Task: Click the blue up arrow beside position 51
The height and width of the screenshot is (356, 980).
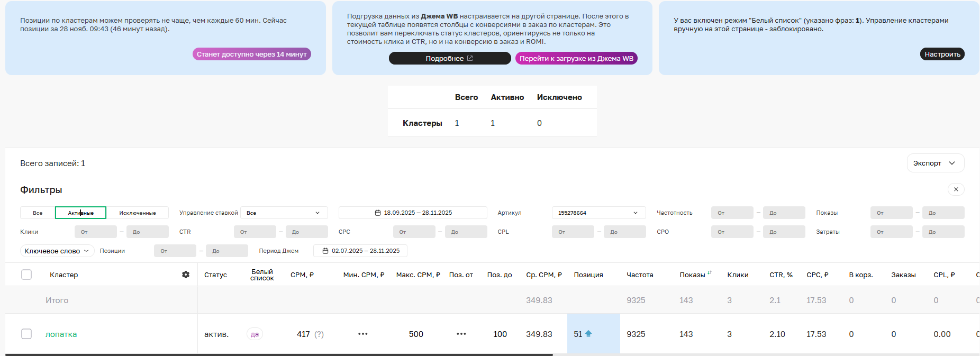Action: (x=588, y=334)
